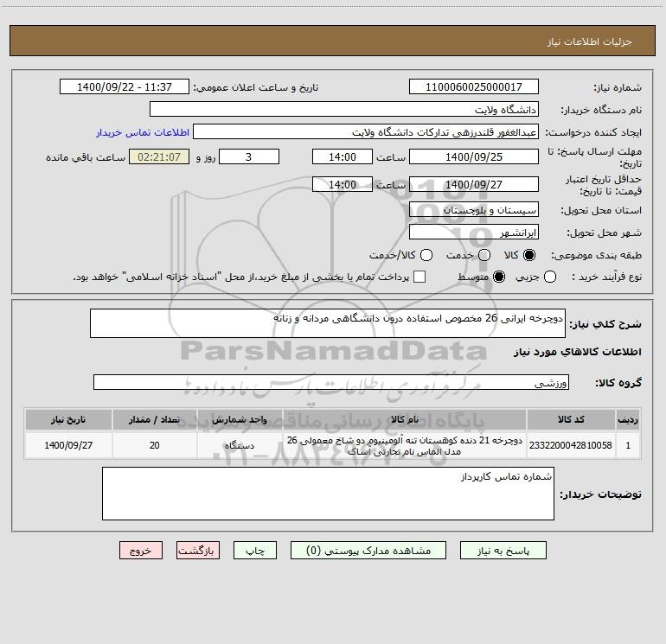The image size is (666, 644).
Task: Click the days remaining field showing 3
Action: 249,156
